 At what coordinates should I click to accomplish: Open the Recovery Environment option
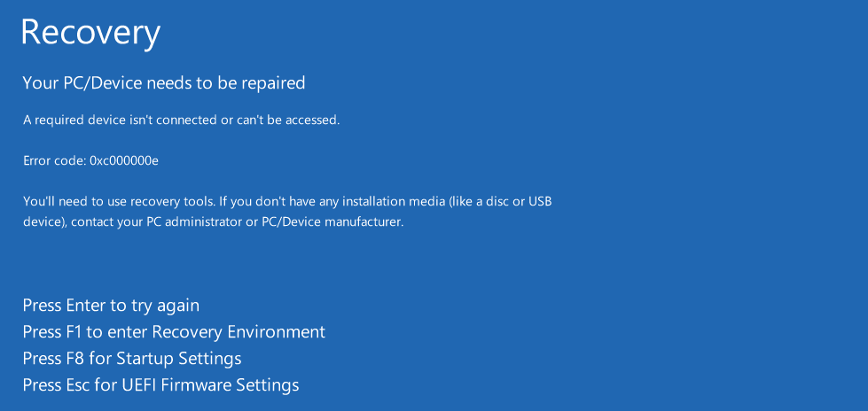point(174,332)
